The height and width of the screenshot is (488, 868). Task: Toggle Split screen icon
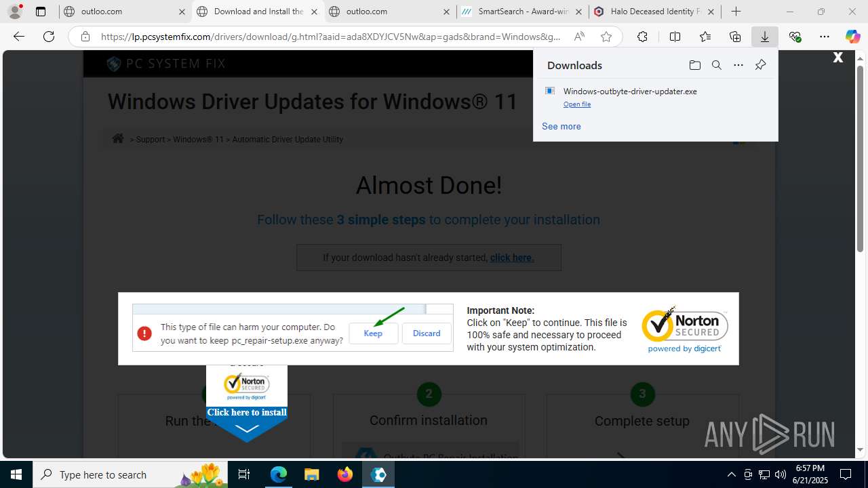point(675,37)
